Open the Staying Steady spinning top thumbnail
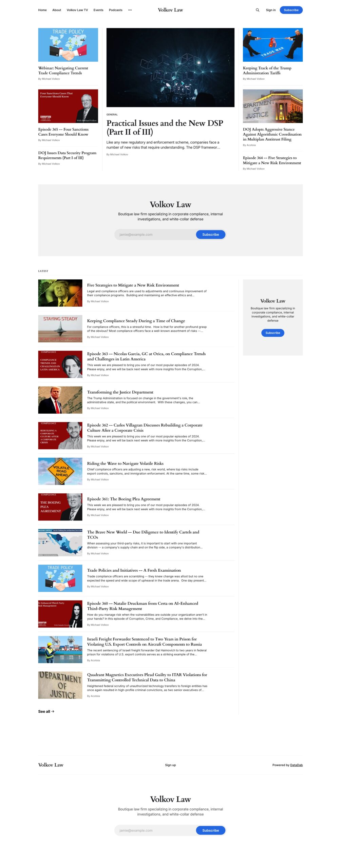This screenshot has height=868, width=341. [60, 329]
